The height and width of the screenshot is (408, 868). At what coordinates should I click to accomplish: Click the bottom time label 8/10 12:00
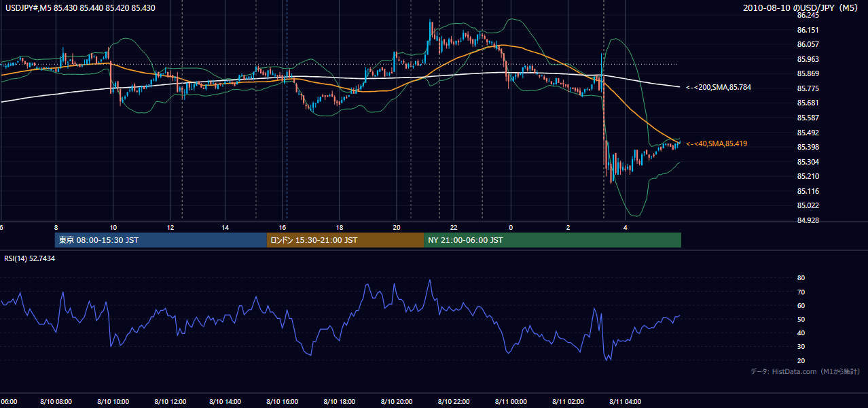coord(170,402)
